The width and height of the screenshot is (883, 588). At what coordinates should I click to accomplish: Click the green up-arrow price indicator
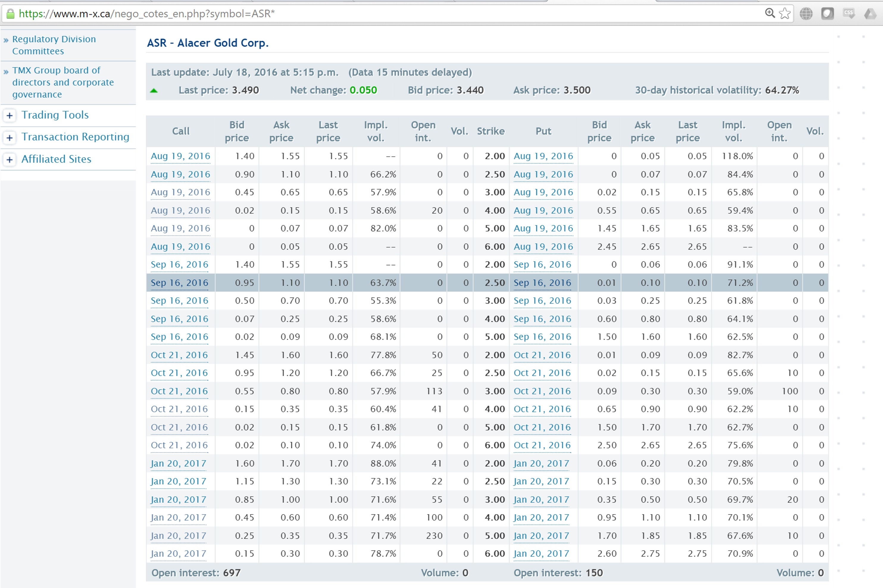(154, 91)
